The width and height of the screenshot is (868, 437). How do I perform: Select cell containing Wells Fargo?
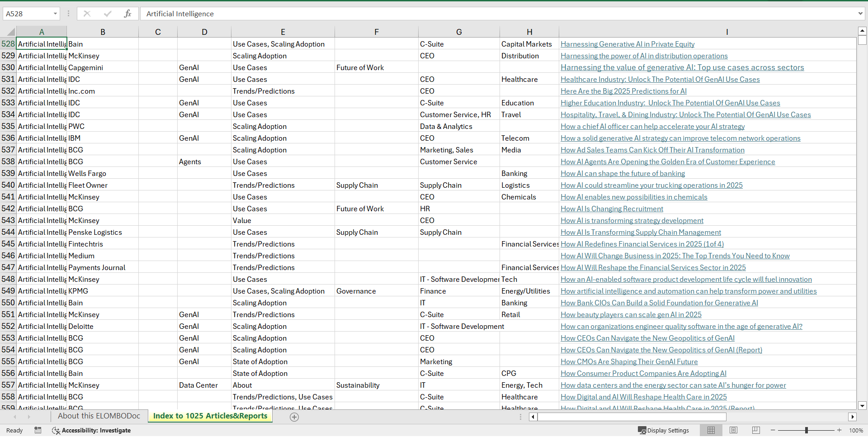point(103,173)
